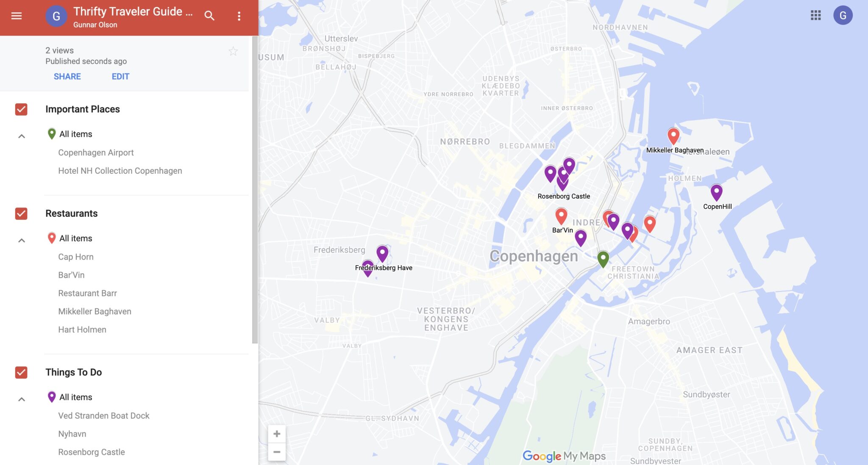Click the EDIT link
Viewport: 868px width, 465px height.
pos(120,76)
